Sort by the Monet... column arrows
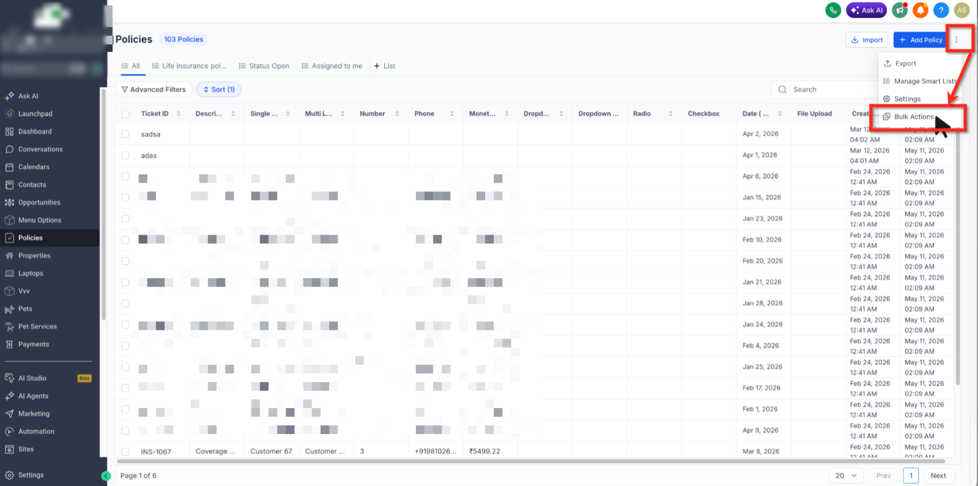980x486 pixels. 507,114
